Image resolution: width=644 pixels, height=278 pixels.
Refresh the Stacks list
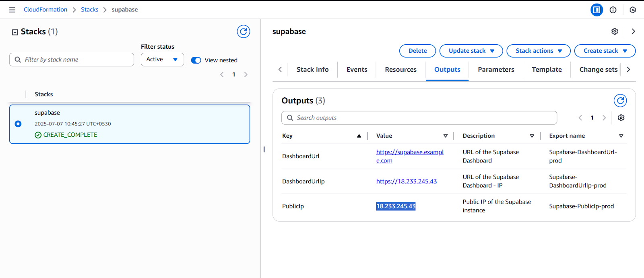pos(244,31)
